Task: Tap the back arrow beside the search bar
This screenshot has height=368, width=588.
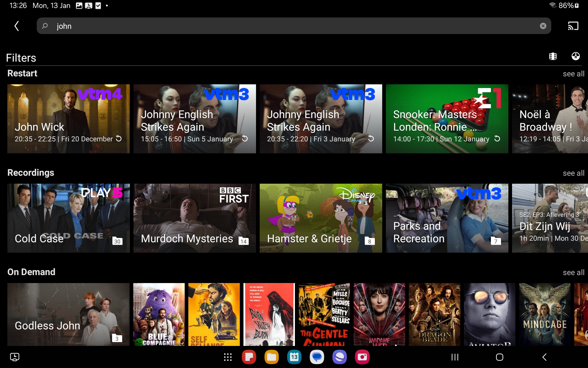Action: pyautogui.click(x=17, y=26)
